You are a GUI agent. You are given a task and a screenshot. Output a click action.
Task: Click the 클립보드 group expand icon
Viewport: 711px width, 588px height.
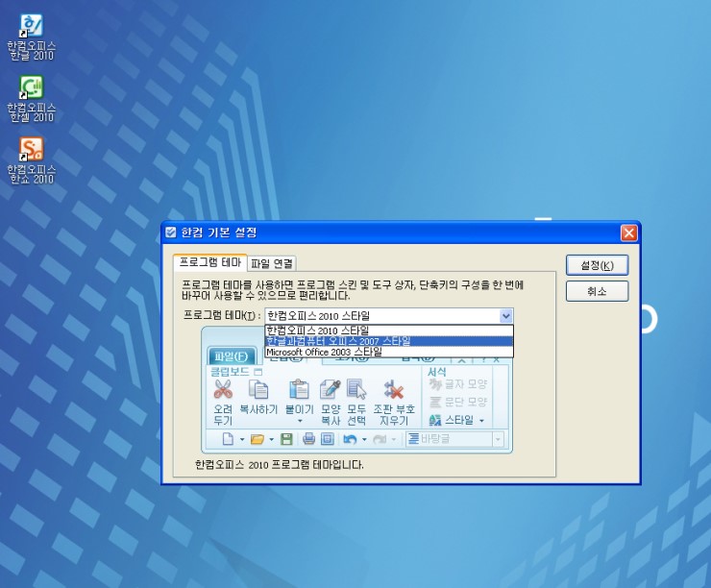(258, 372)
